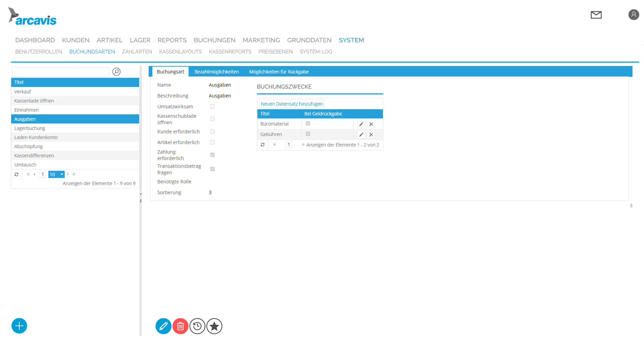Viewport: 644px width, 362px height.
Task: Go to previous page in Buchungsarten list
Action: tap(34, 174)
